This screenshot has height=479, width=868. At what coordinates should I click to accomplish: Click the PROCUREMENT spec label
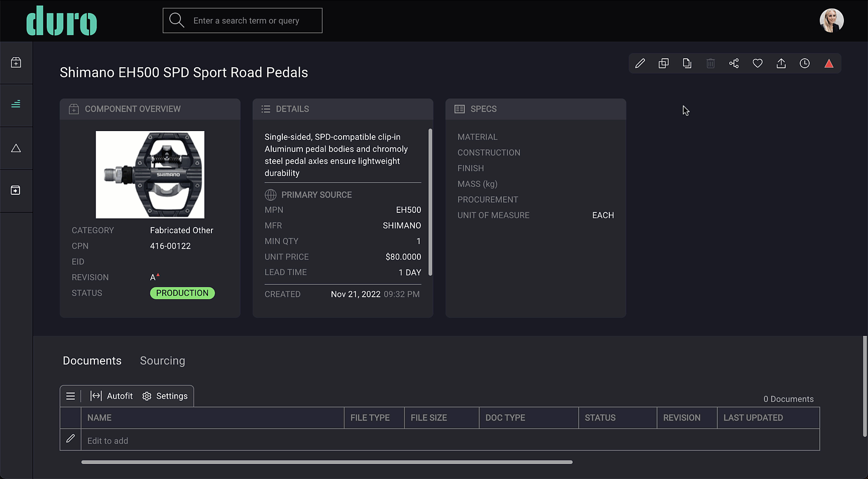click(488, 200)
